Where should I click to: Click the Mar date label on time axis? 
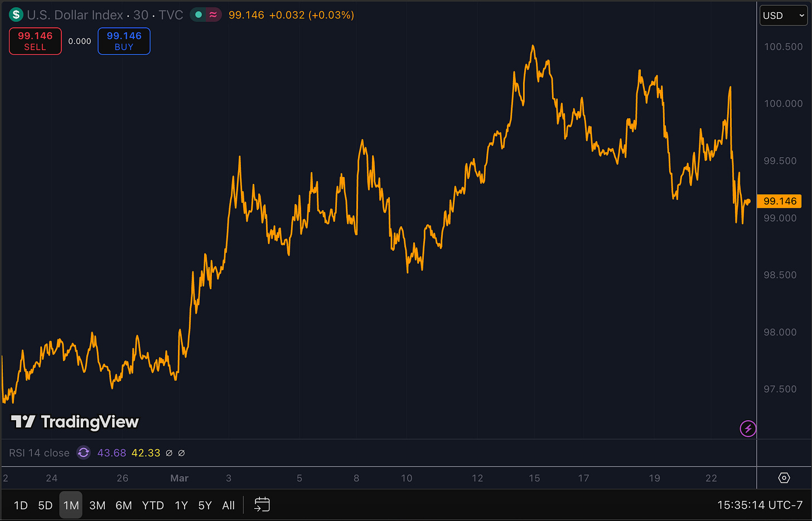179,478
